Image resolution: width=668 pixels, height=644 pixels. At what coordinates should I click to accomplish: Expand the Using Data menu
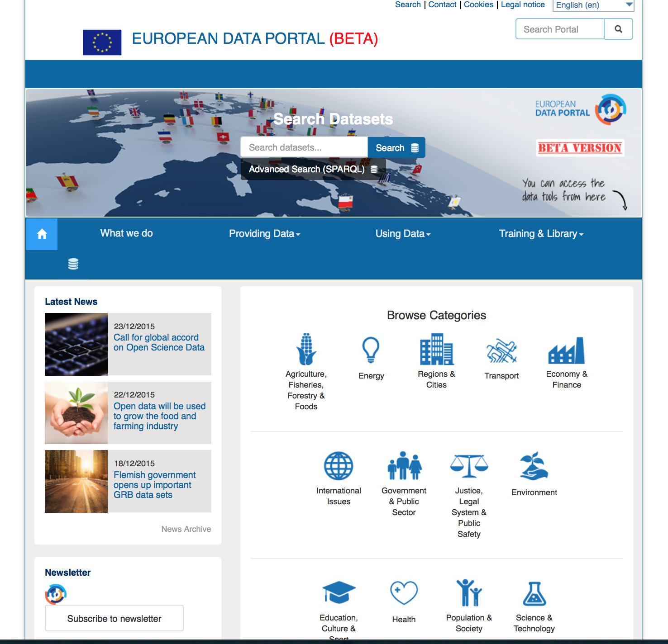[x=403, y=234]
